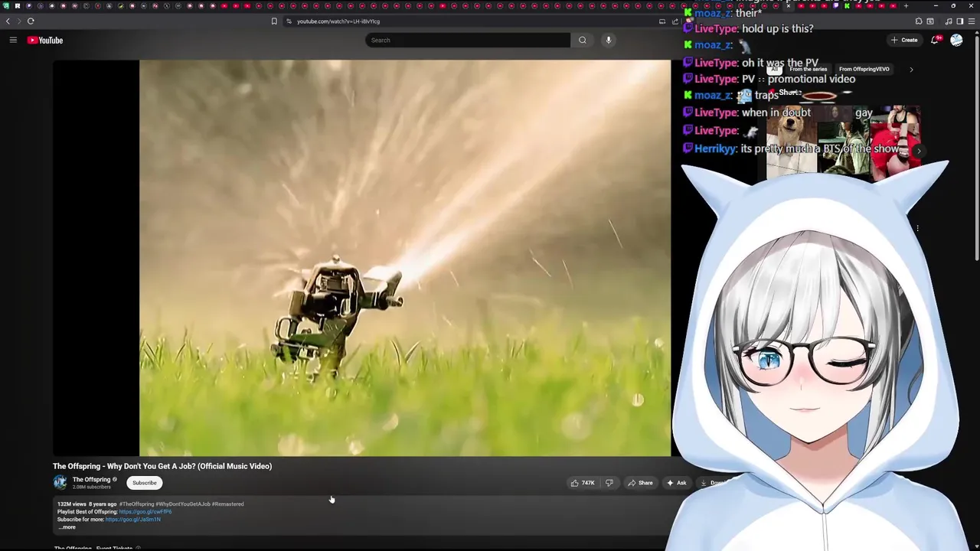Viewport: 980px width, 551px height.
Task: Click the #Remastered hashtag
Action: tap(228, 504)
